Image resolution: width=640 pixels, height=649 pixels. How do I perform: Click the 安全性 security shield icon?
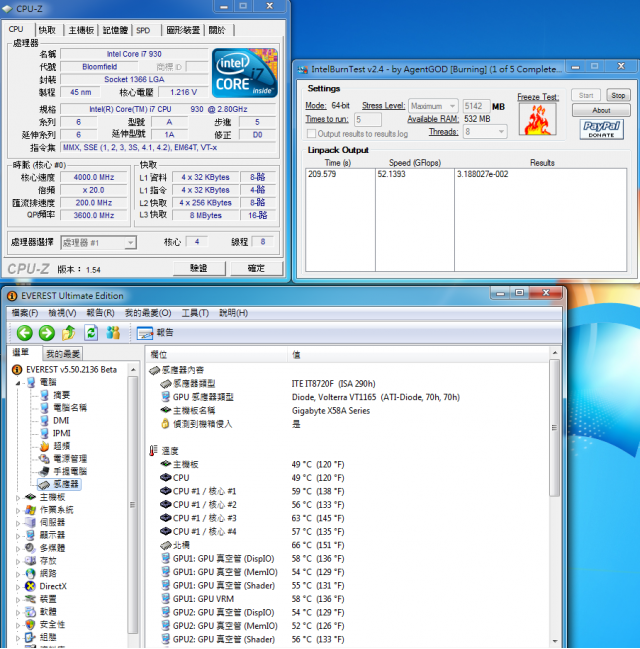pos(30,624)
